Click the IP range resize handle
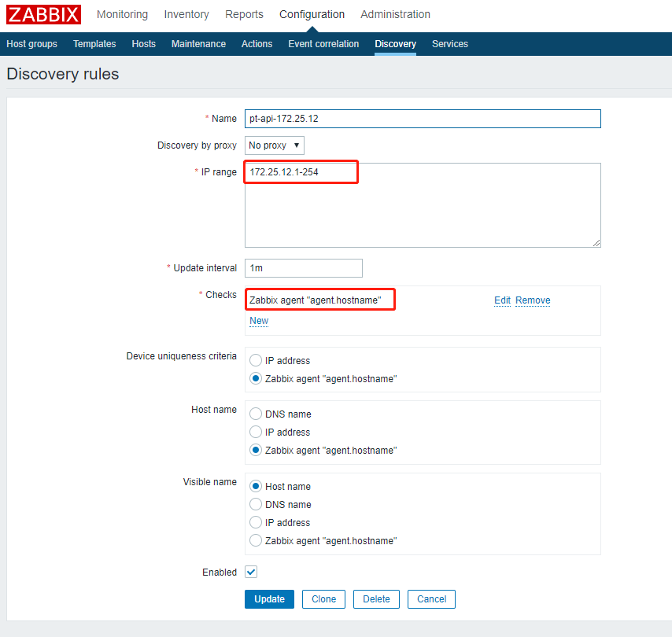This screenshot has width=672, height=637. pos(596,243)
